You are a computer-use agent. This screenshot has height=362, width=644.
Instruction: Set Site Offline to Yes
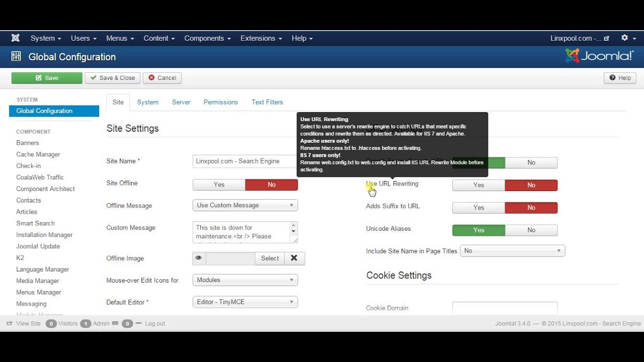click(219, 185)
